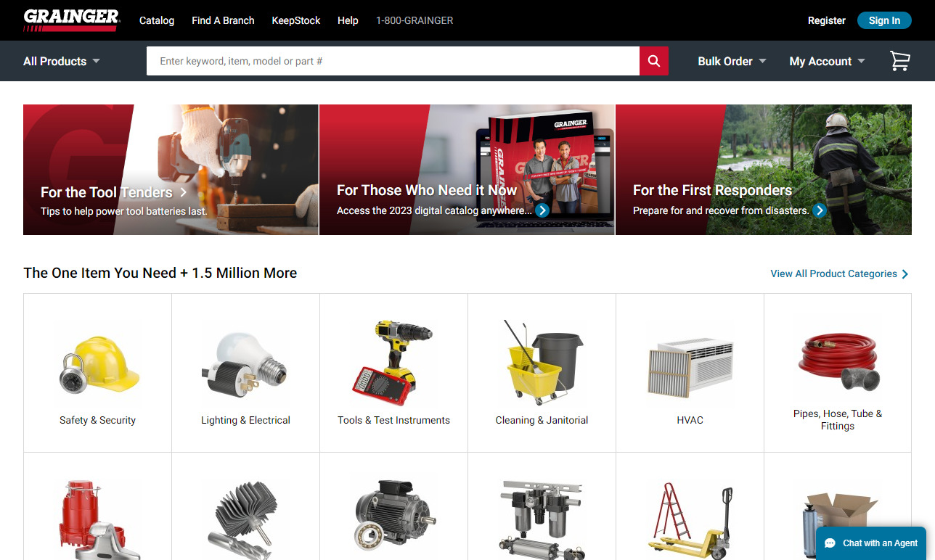935x560 pixels.
Task: Choose Cleaning & Janitorial mop bucket icon
Action: tap(542, 364)
